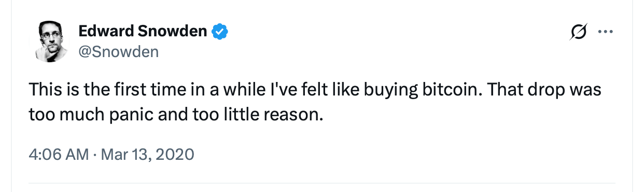
Task: Click the Mar 13, 2020 date
Action: click(x=146, y=154)
